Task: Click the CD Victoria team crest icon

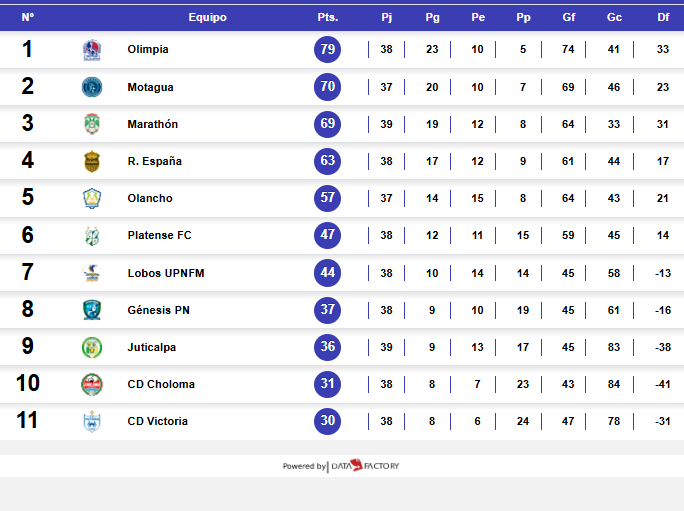Action: pyautogui.click(x=92, y=421)
